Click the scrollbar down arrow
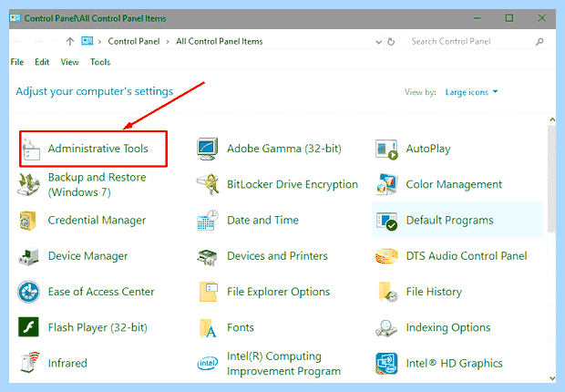 552,378
